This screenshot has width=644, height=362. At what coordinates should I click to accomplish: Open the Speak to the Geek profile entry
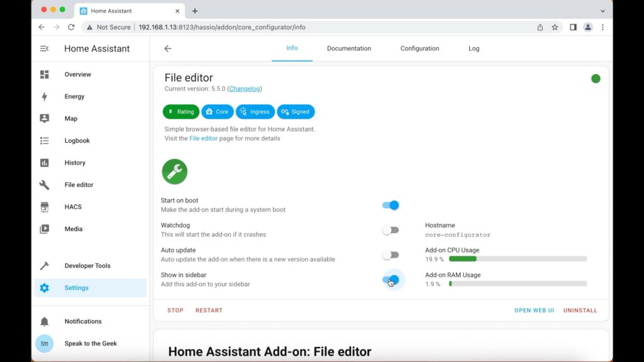click(x=91, y=344)
